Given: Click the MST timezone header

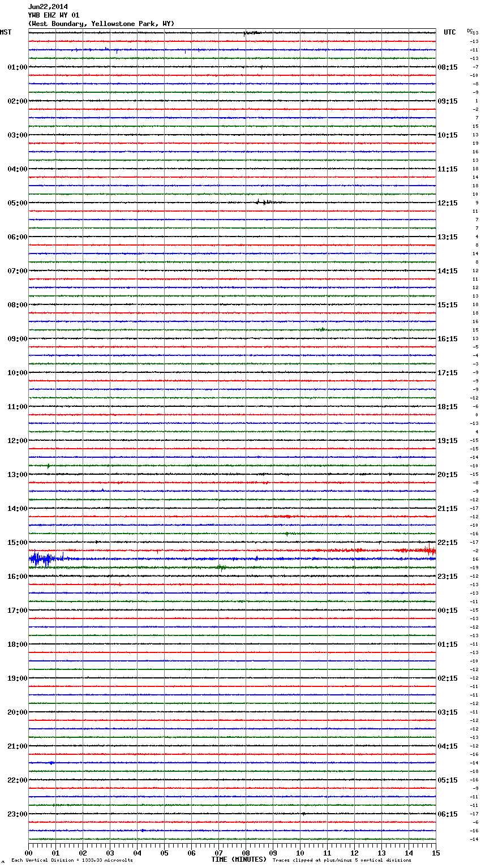Looking at the screenshot, I should click(x=6, y=32).
